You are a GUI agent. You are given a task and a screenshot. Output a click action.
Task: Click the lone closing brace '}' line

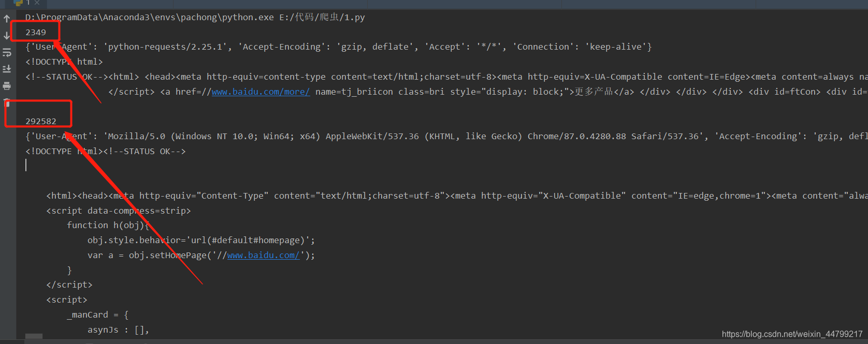69,270
